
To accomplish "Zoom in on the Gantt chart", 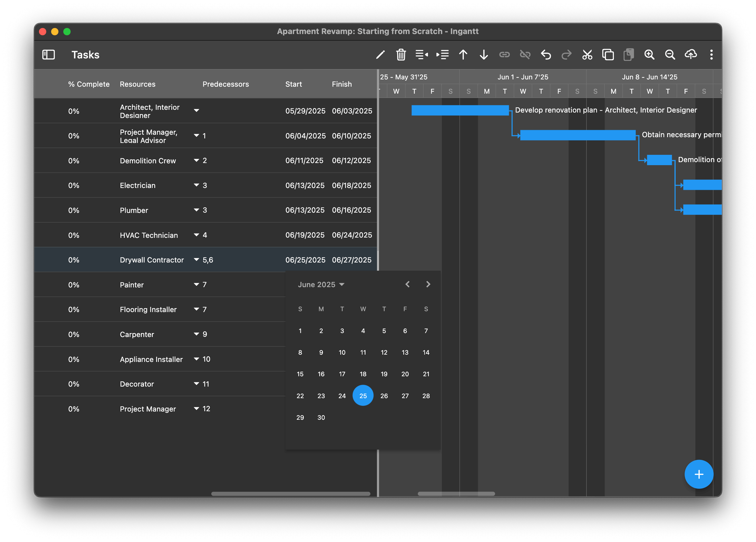I will click(x=649, y=55).
